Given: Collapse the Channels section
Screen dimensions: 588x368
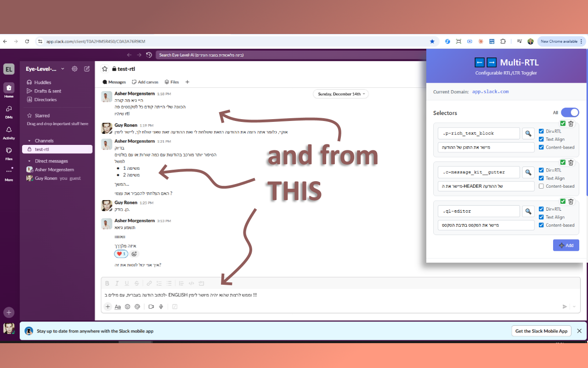Looking at the screenshot, I should (x=29, y=141).
